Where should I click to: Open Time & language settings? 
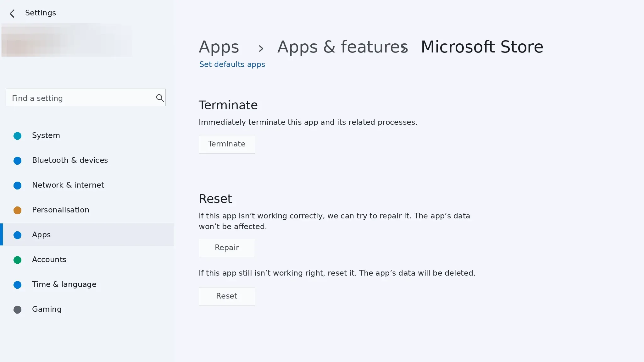click(x=87, y=284)
